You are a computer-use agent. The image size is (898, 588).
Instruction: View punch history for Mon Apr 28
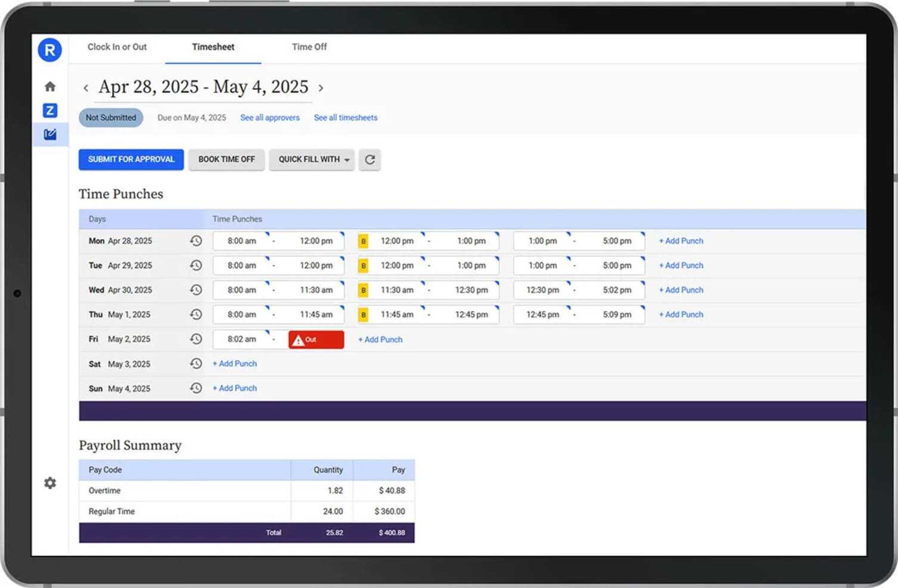[x=196, y=241]
